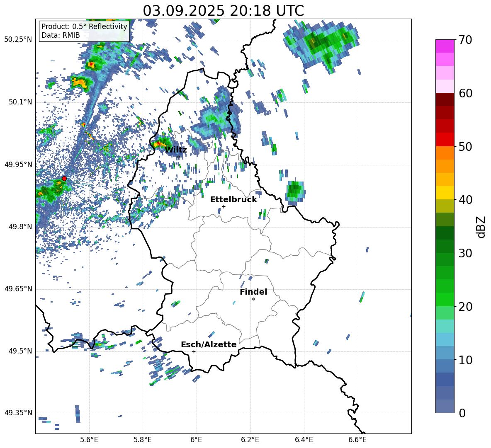Click the colorbar tick label 50
This screenshot has height=448, width=491.
tap(466, 147)
